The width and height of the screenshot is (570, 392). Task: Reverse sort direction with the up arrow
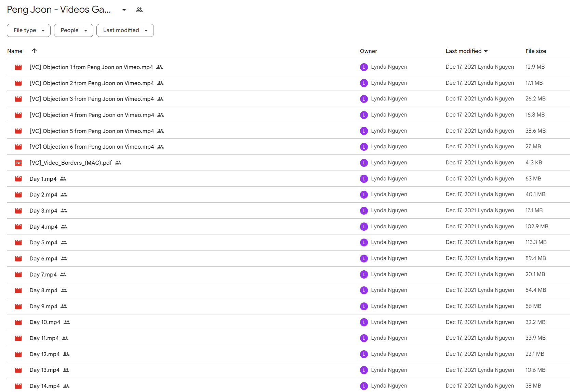pos(34,51)
